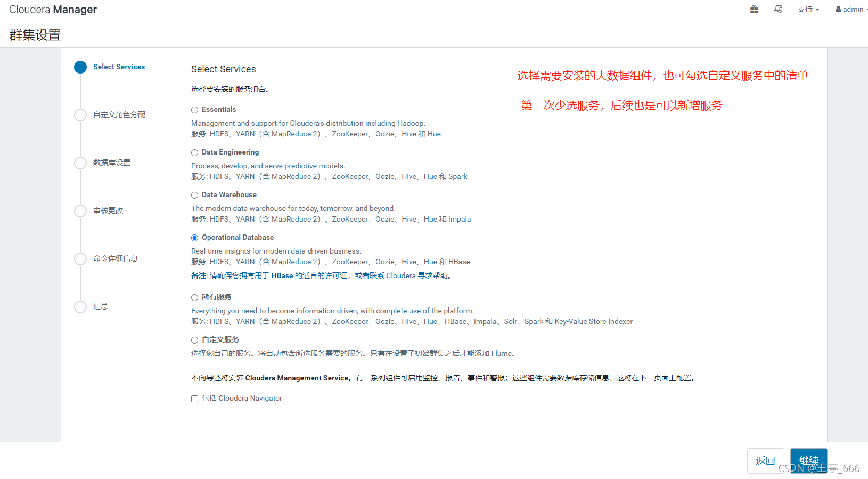Open the 支持 support dropdown menu
The width and height of the screenshot is (868, 479).
[x=808, y=9]
